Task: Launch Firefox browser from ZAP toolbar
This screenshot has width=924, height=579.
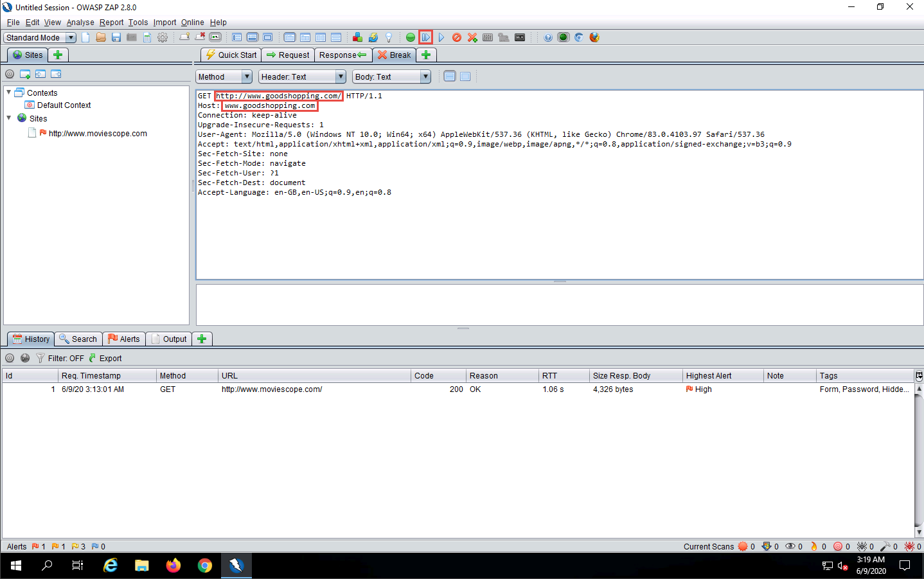Action: 594,37
